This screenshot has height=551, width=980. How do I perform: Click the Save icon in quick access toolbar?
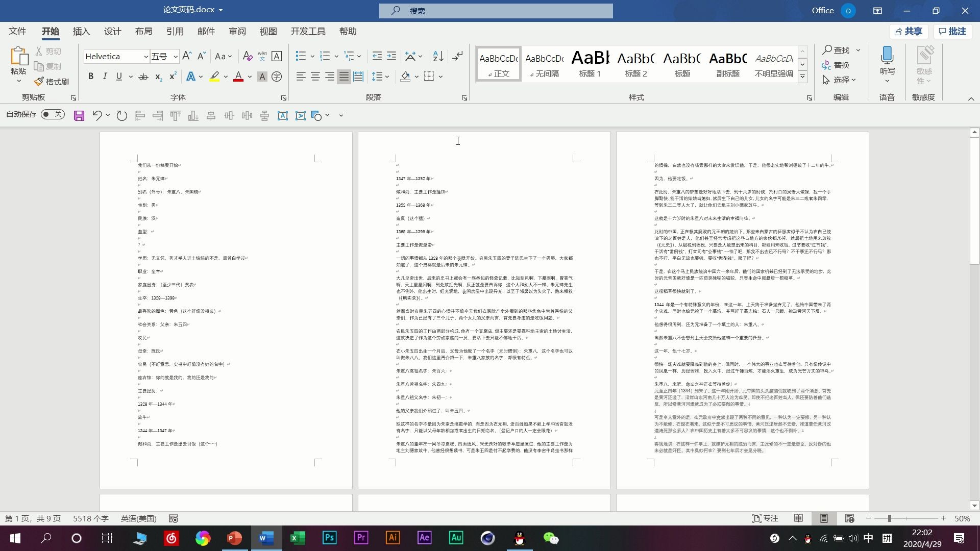pyautogui.click(x=79, y=116)
